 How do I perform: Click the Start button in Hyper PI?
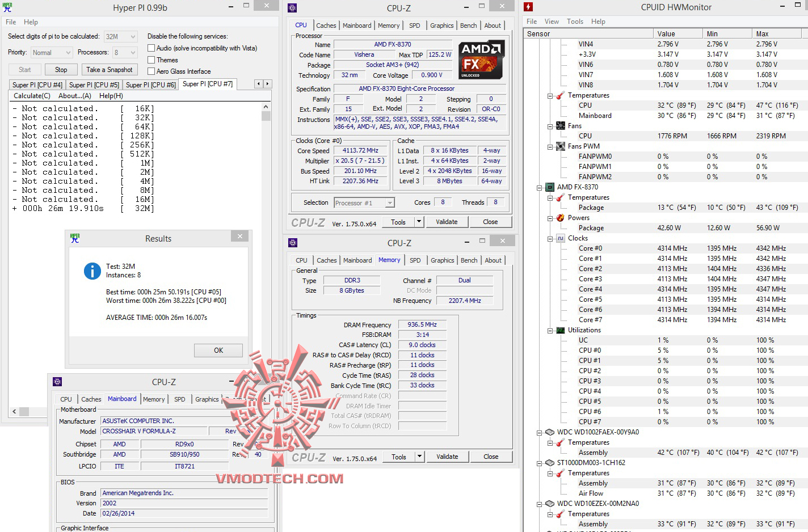(x=25, y=70)
